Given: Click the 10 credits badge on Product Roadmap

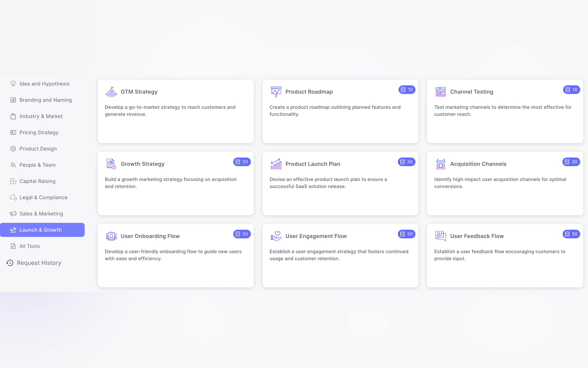Looking at the screenshot, I should coord(407,89).
